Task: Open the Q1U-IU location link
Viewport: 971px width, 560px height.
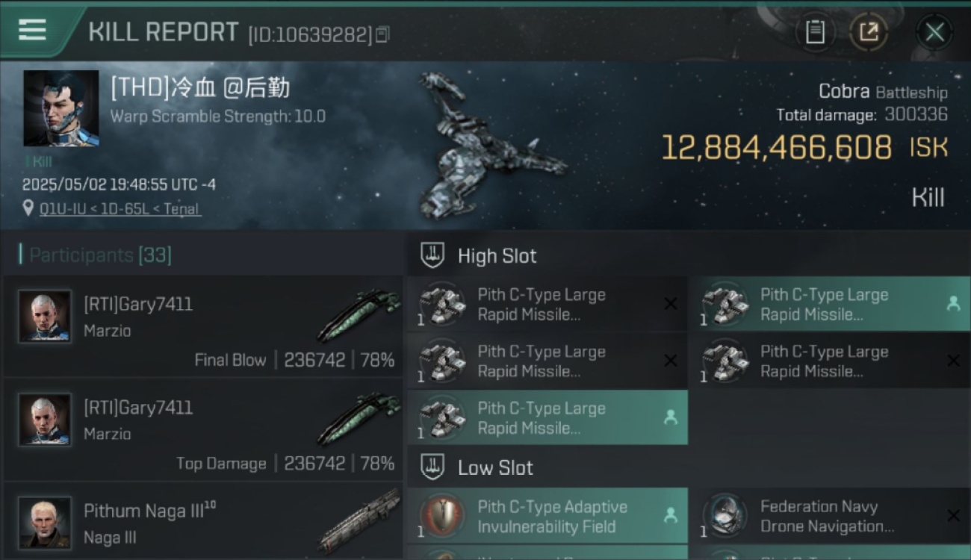Action: tap(120, 209)
